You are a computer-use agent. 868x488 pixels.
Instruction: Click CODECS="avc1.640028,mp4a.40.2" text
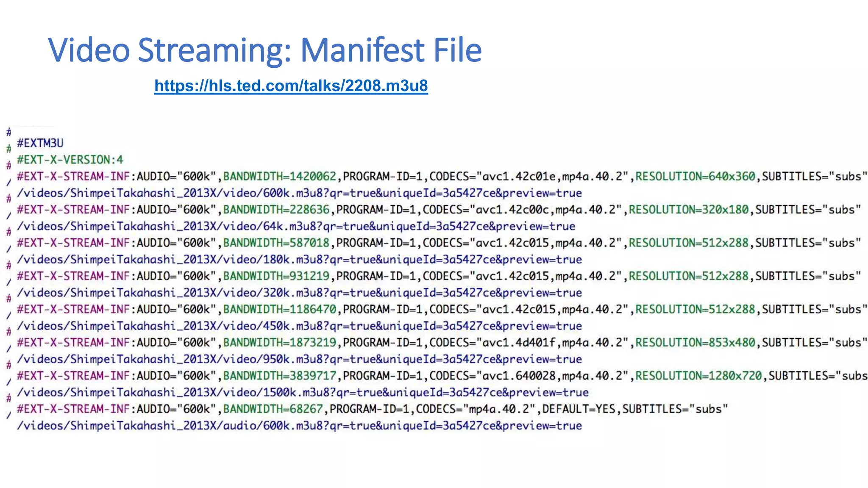pos(529,376)
